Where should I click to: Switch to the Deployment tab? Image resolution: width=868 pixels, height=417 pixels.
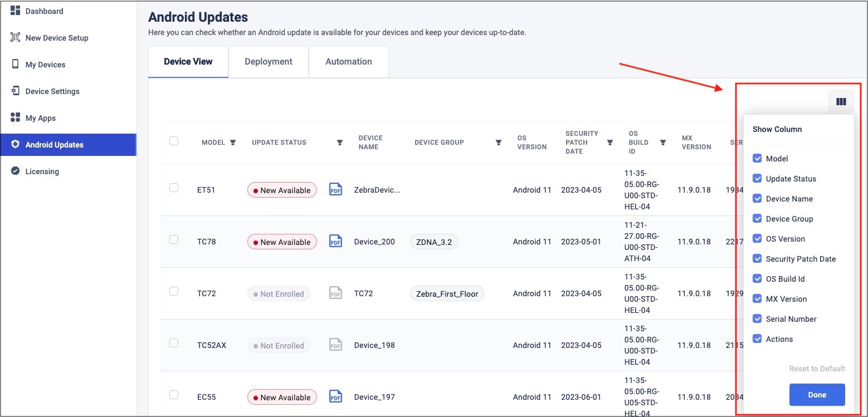269,62
